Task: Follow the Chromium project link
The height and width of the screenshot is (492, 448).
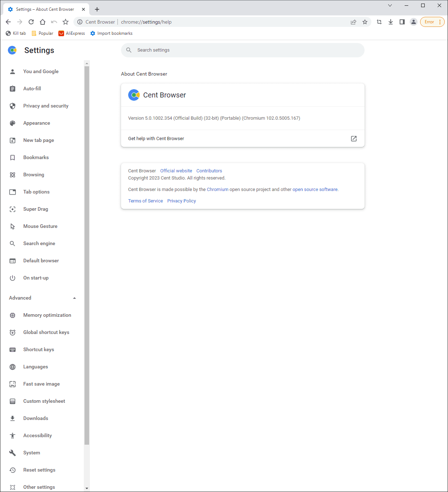Action: click(217, 190)
